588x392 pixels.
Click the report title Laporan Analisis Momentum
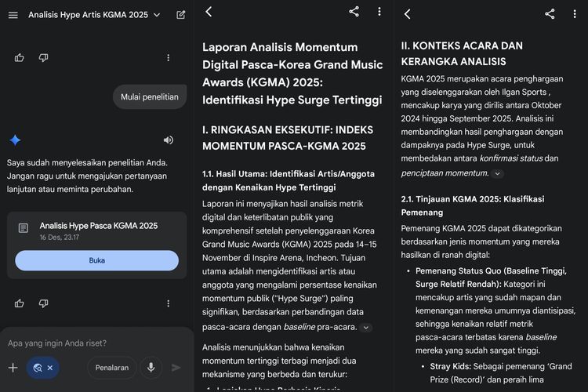tap(292, 74)
